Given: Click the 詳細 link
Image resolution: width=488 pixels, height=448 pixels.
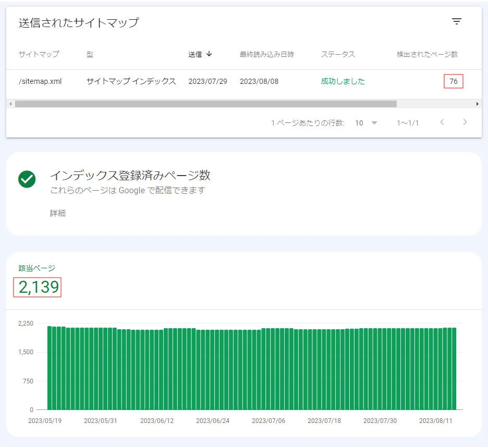Looking at the screenshot, I should [x=57, y=213].
